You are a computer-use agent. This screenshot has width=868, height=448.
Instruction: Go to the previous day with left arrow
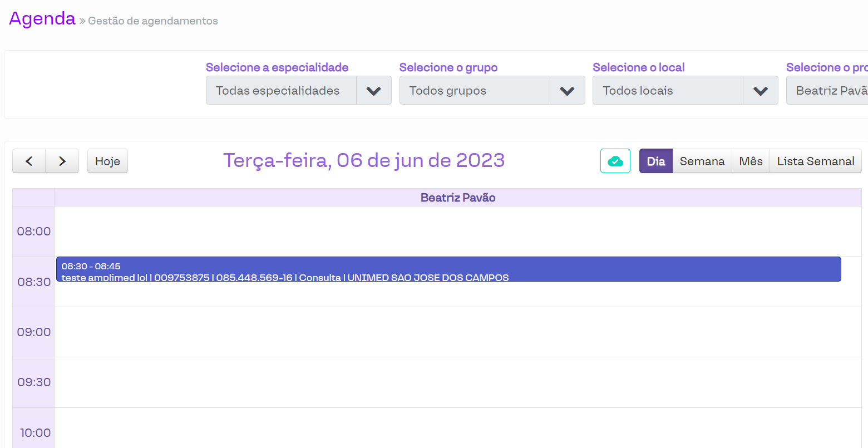[29, 161]
